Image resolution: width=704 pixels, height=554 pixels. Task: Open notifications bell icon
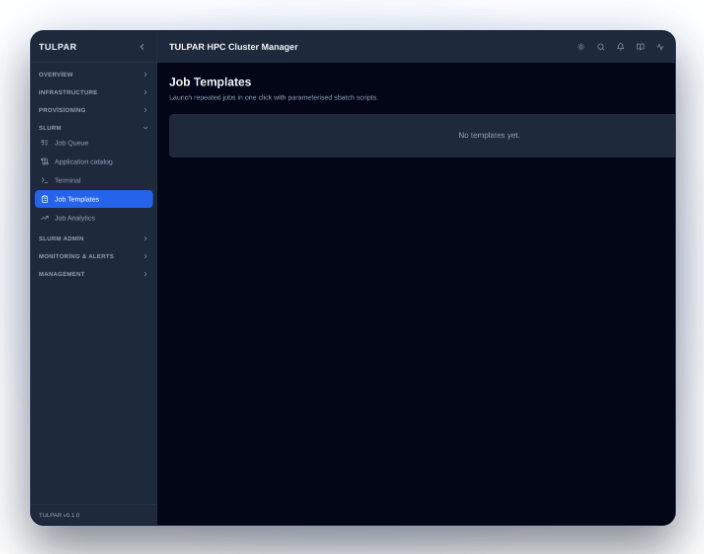[x=620, y=47]
